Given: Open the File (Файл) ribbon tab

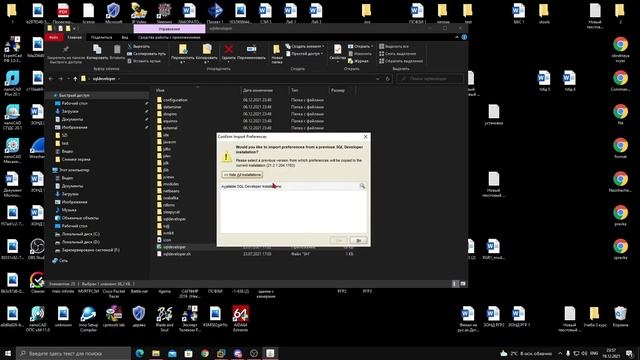Looking at the screenshot, I should click(53, 38).
